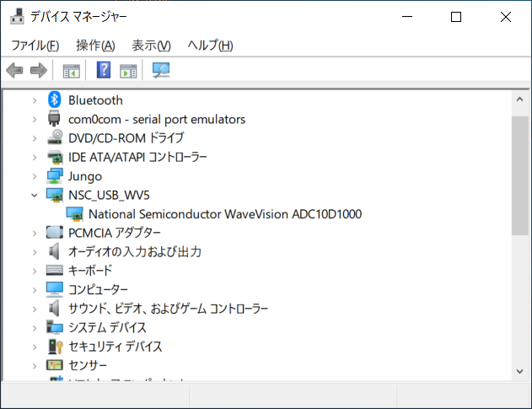
Task: Click the scrollbar down arrow
Action: pyautogui.click(x=520, y=371)
